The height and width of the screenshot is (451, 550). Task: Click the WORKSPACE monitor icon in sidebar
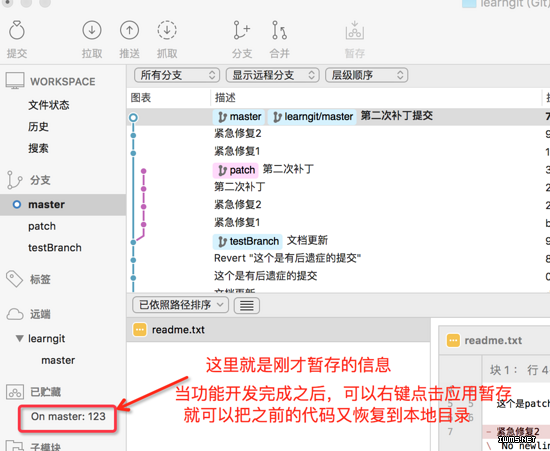click(x=15, y=81)
